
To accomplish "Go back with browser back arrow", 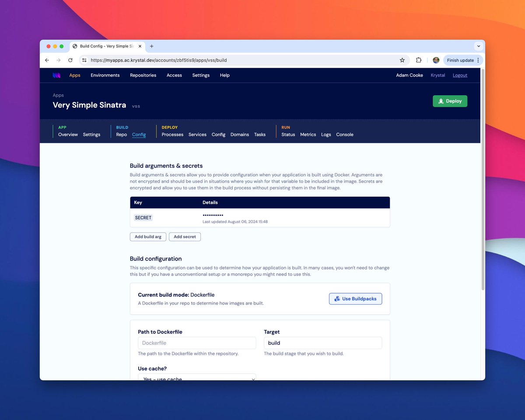I will pos(47,60).
